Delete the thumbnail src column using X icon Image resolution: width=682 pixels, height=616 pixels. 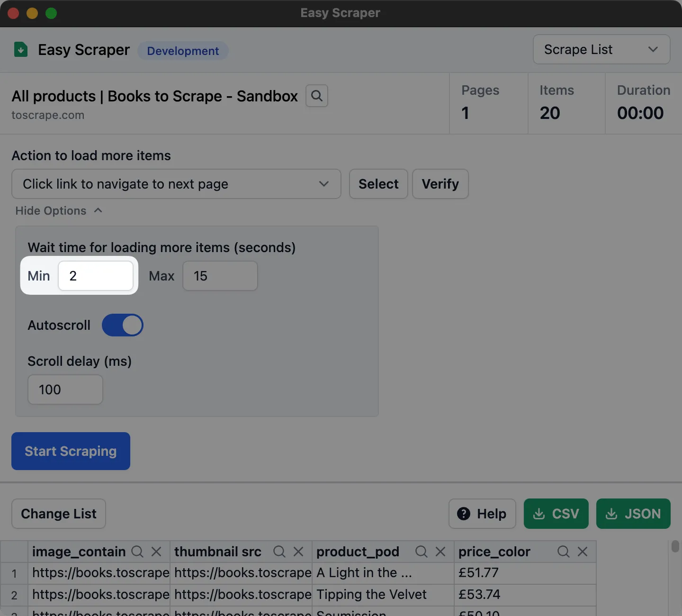tap(298, 552)
